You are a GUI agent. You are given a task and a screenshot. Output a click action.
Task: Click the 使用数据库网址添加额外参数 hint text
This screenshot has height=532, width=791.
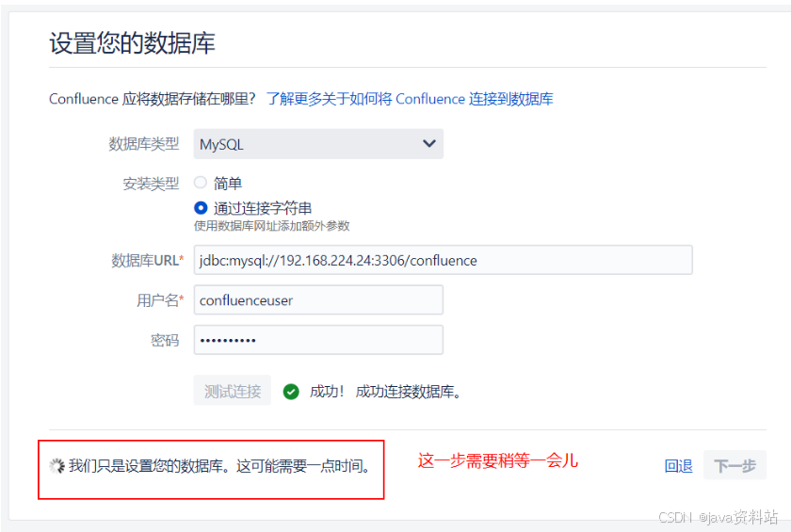272,226
